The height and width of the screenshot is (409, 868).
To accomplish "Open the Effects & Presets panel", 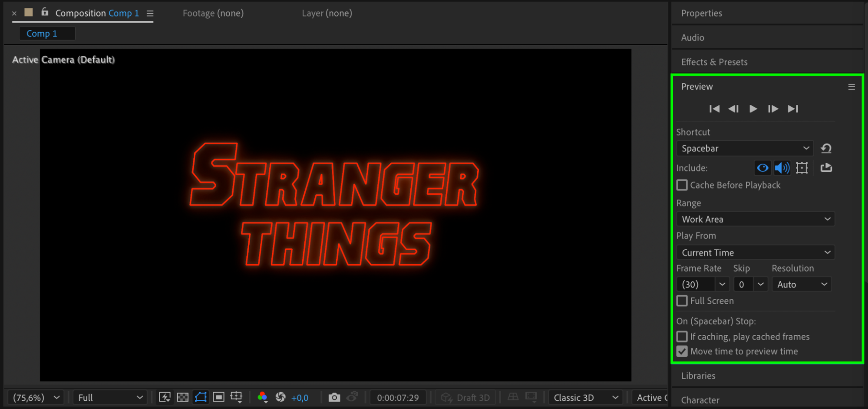I will tap(714, 62).
